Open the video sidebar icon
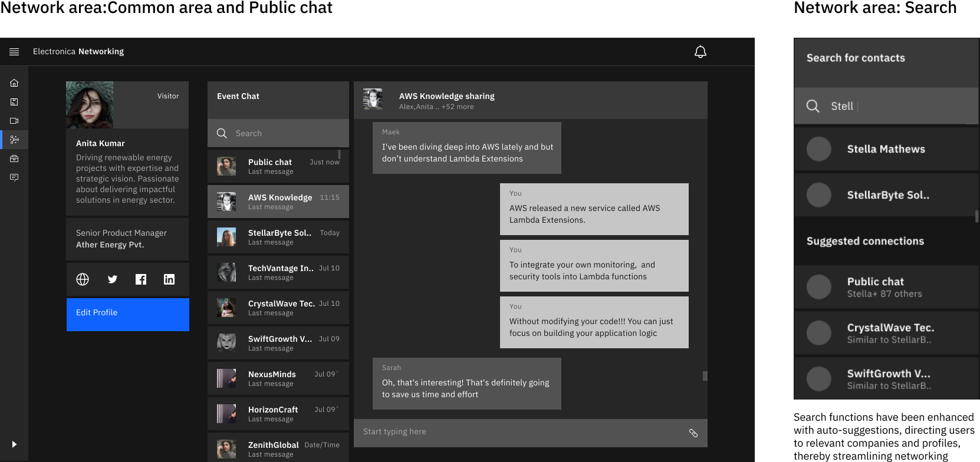The image size is (980, 462). pos(14,121)
